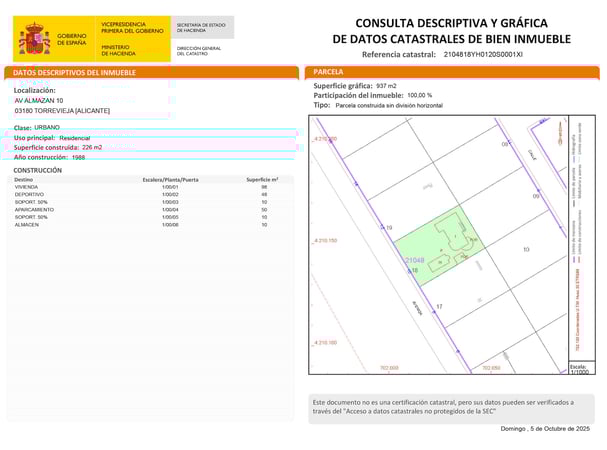
Task: Click the '4.210.150' coordinate label
Action: tap(326, 240)
